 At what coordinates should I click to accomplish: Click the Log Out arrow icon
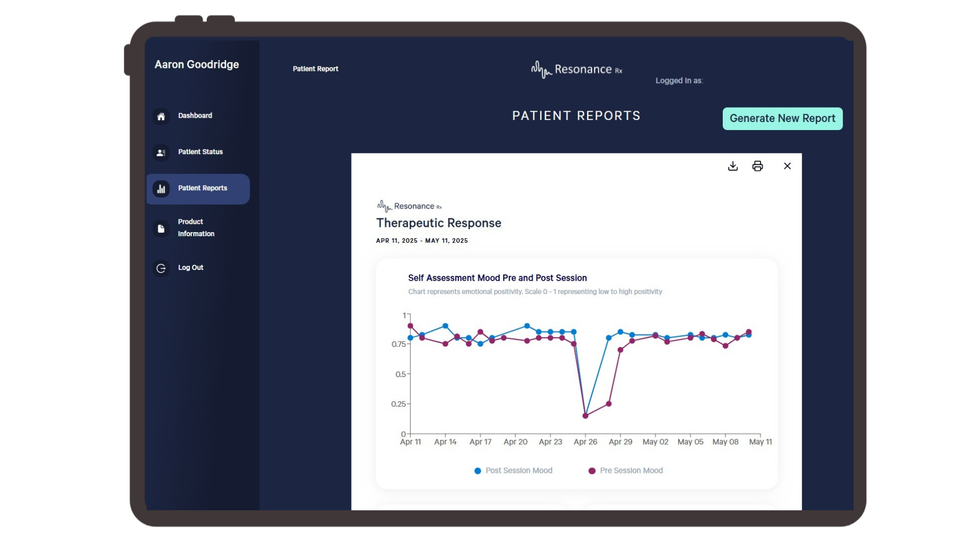tap(161, 268)
